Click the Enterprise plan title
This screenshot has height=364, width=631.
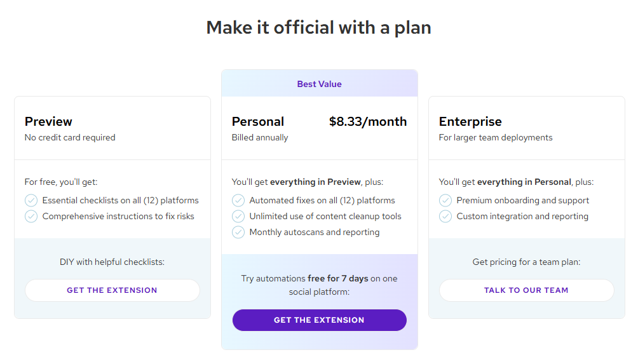pos(470,121)
